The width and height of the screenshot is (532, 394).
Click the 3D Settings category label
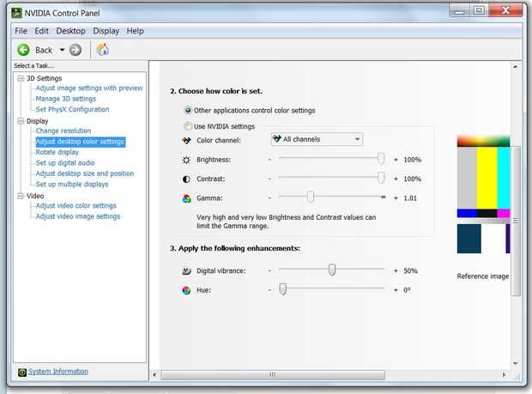click(x=44, y=78)
